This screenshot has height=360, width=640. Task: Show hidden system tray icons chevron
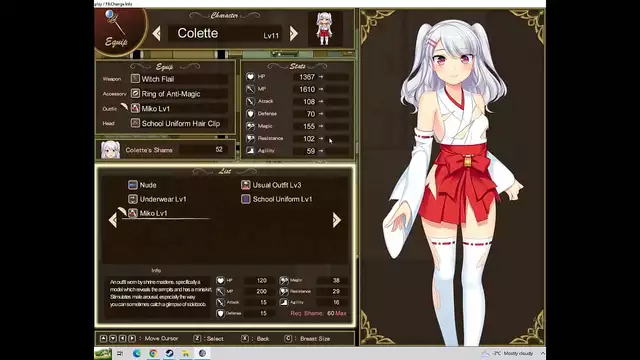pos(542,353)
